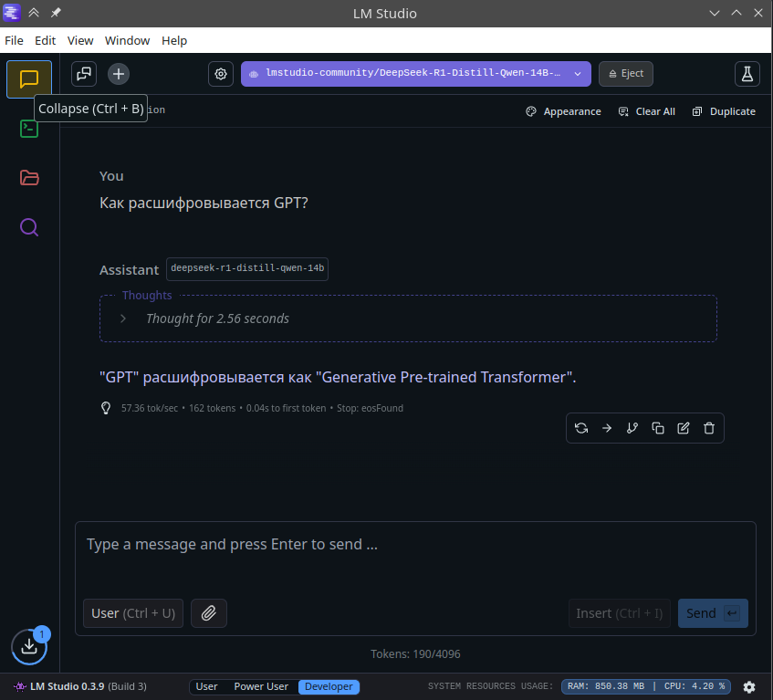Click the LM Studio status bar logo icon
This screenshot has height=700, width=773.
pyautogui.click(x=20, y=686)
